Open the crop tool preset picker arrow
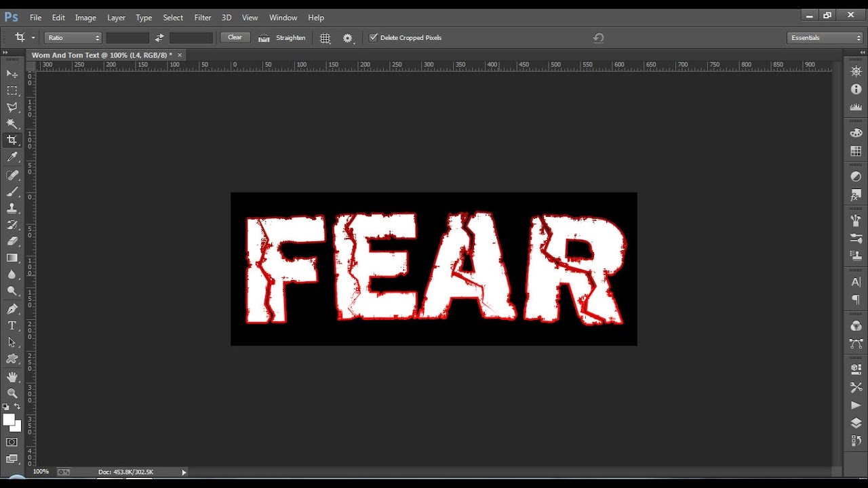The image size is (868, 488). 33,38
